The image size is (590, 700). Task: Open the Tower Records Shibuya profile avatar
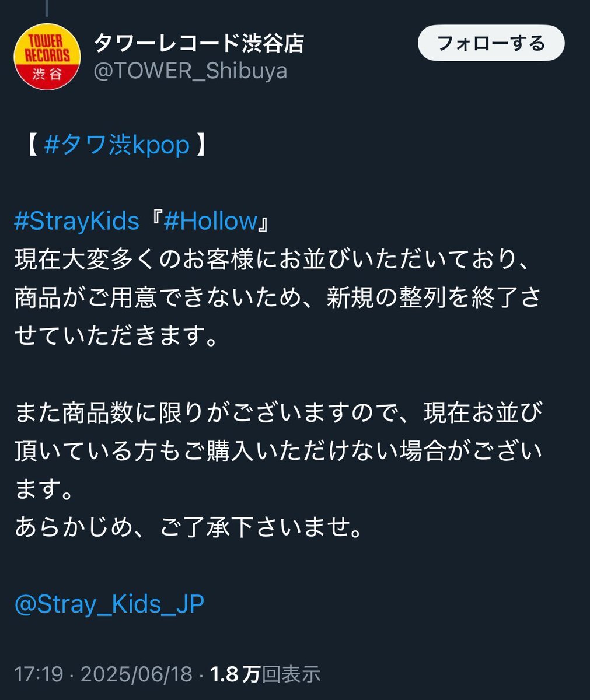[x=47, y=57]
